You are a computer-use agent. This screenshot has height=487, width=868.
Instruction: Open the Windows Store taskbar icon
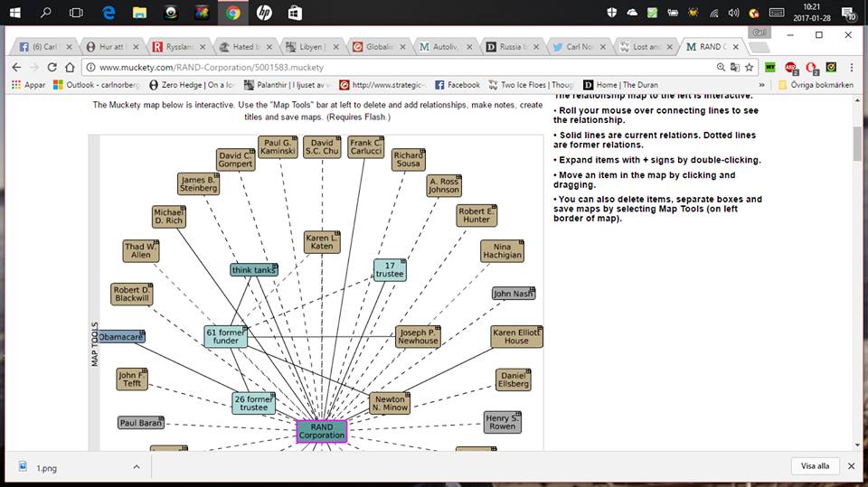294,13
